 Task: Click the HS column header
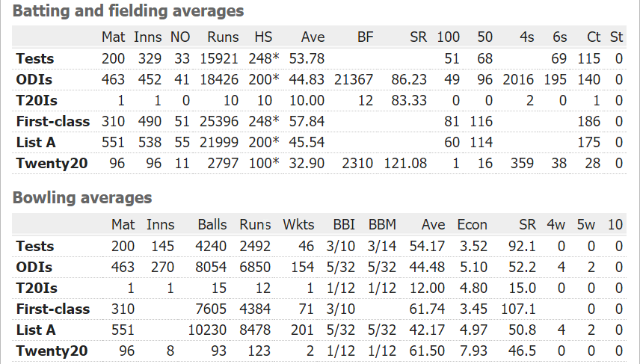click(263, 37)
